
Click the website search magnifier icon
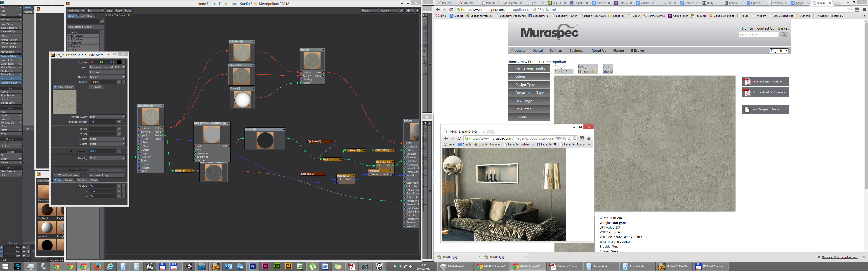(x=784, y=35)
